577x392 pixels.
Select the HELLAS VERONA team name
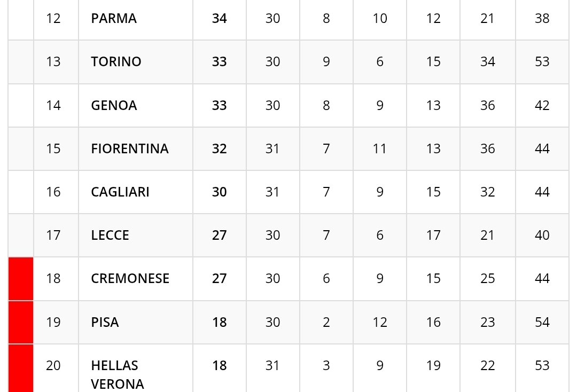point(117,374)
